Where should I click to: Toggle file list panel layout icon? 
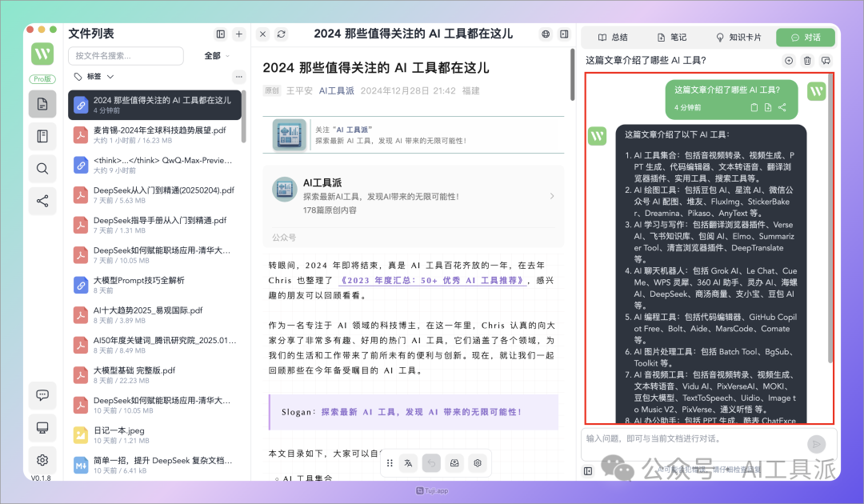[x=221, y=34]
